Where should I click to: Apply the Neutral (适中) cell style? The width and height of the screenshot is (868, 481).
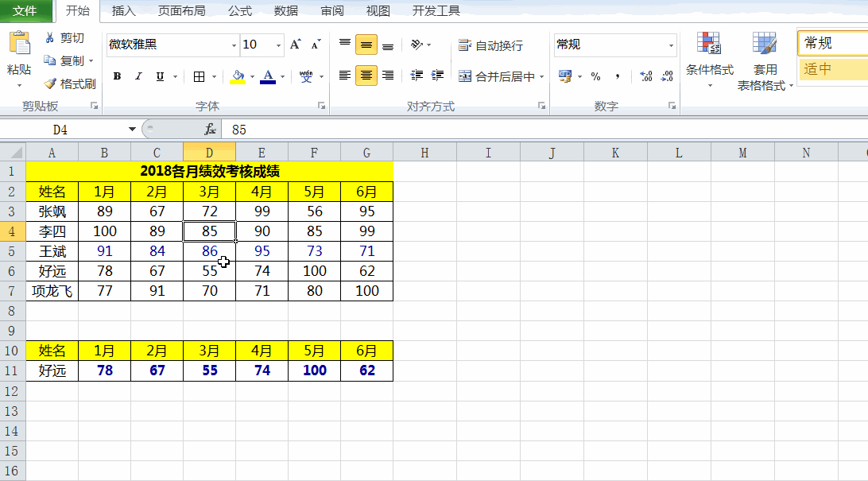[x=833, y=68]
